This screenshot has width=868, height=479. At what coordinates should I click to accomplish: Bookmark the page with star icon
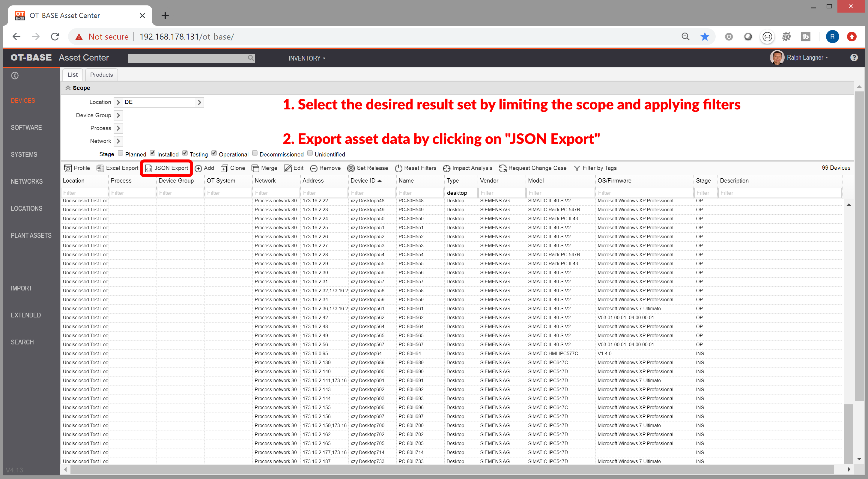[705, 37]
